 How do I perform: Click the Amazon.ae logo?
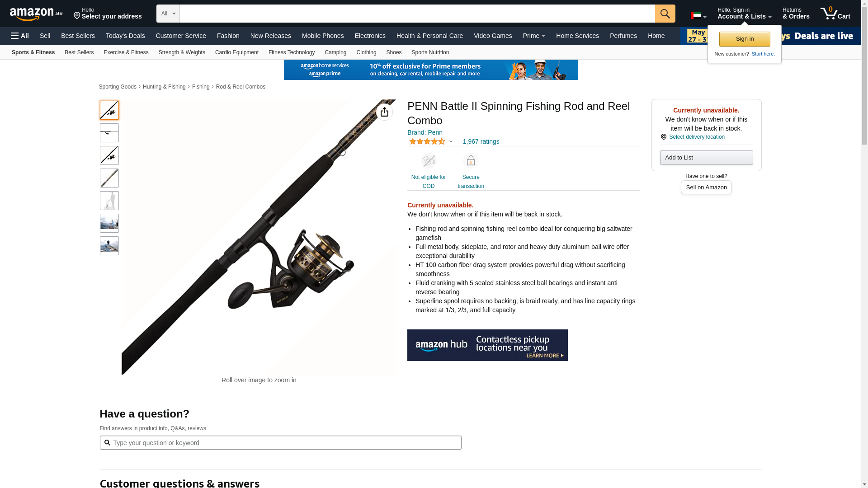(36, 14)
